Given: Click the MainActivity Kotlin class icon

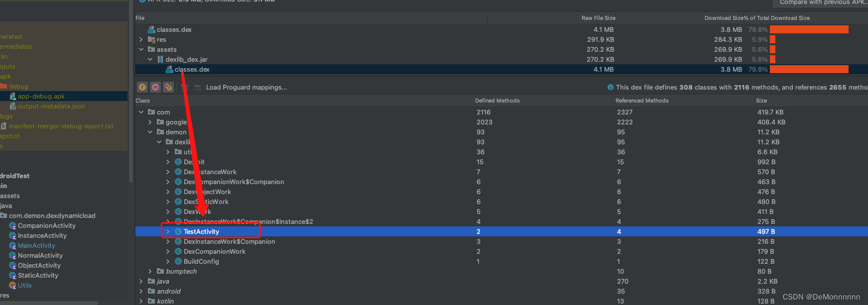Looking at the screenshot, I should pyautogui.click(x=13, y=246).
